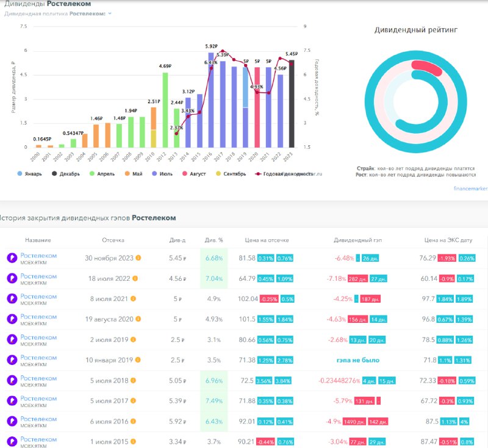
Task: Select the green 2012 dividend bar 4.69₽
Action: 165,110
